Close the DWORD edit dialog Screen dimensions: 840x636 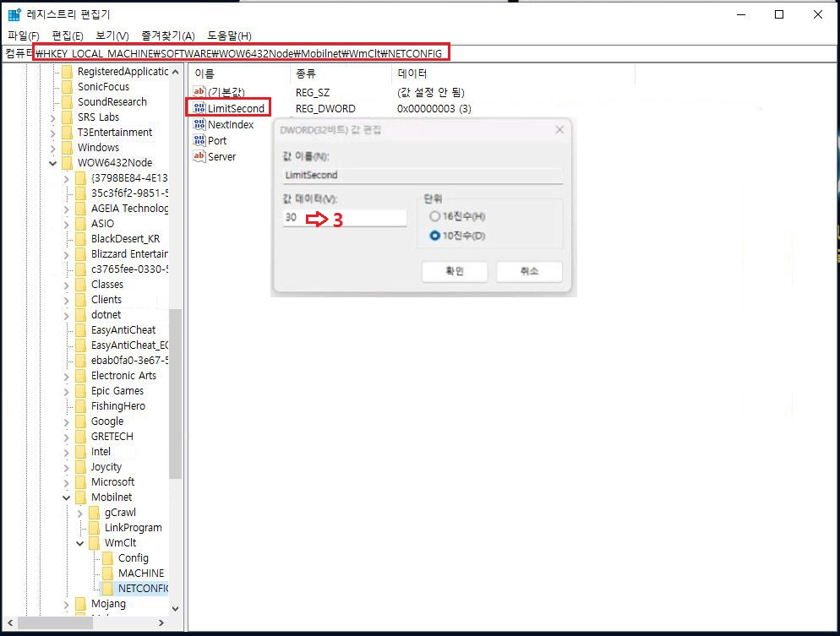559,130
